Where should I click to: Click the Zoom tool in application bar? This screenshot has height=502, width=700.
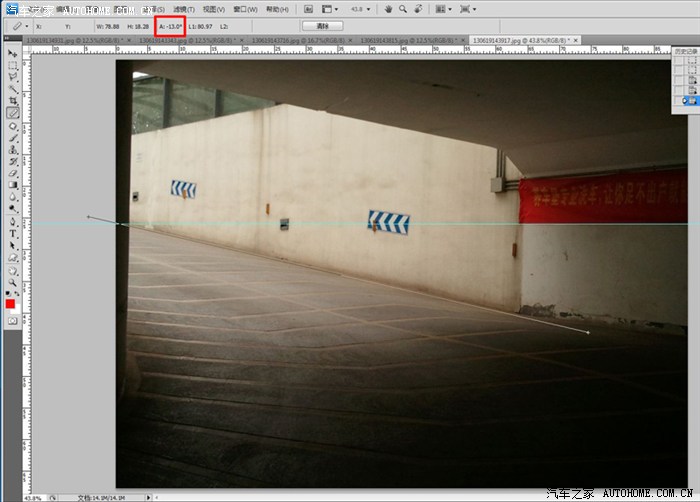pos(403,9)
